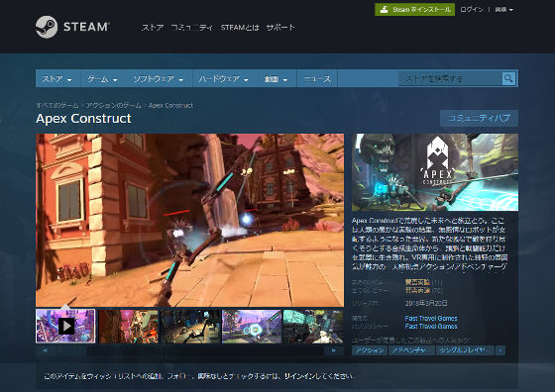The height and width of the screenshot is (392, 555).
Task: Click the thumbnail strip left arrow
Action: point(45,350)
